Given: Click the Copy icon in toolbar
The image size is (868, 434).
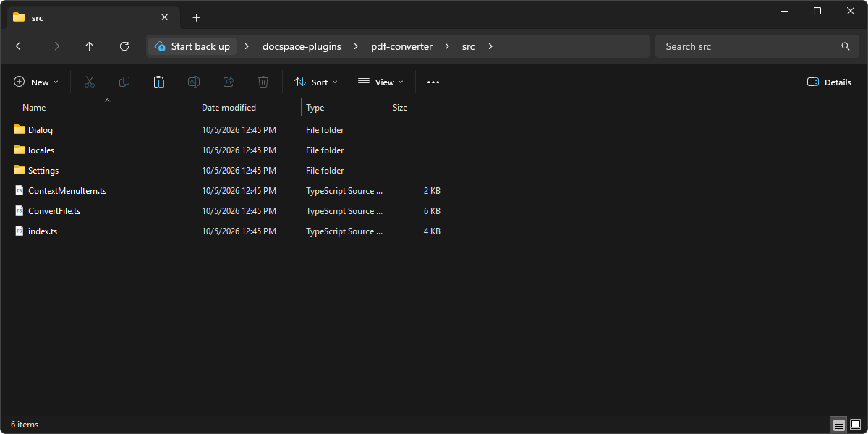Looking at the screenshot, I should point(124,82).
